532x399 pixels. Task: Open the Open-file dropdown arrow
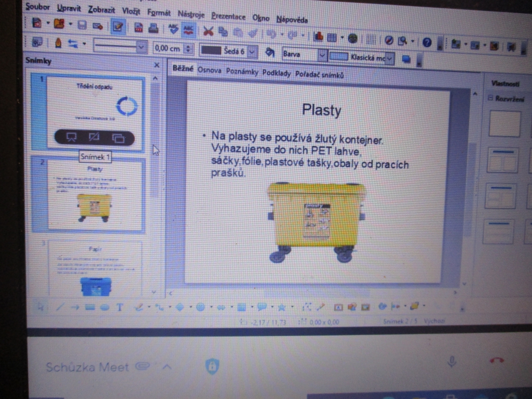71,24
